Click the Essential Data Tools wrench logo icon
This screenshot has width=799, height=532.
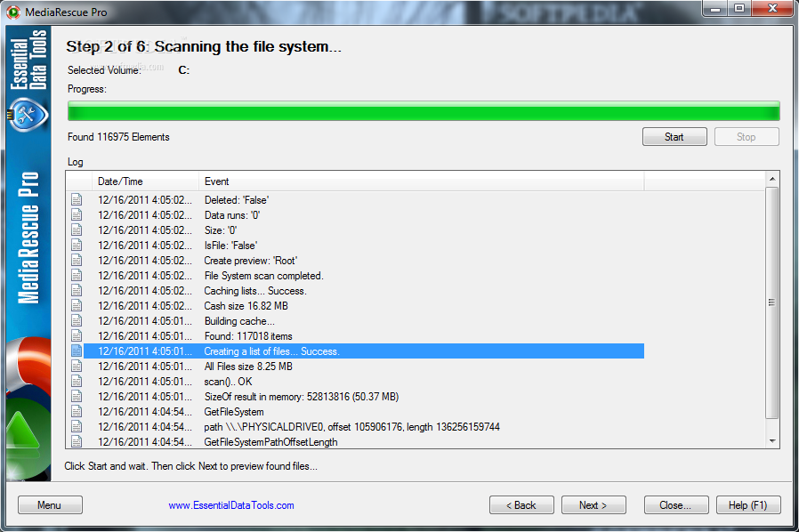(x=28, y=115)
